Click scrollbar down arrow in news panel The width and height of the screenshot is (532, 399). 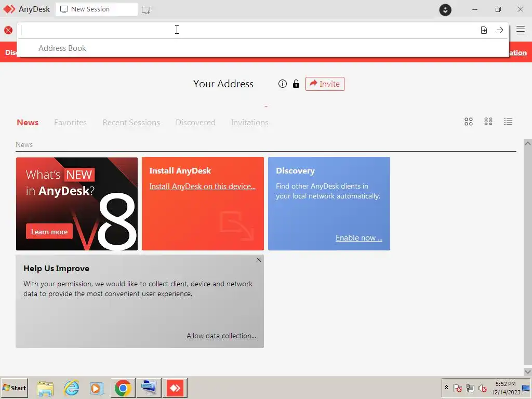528,371
